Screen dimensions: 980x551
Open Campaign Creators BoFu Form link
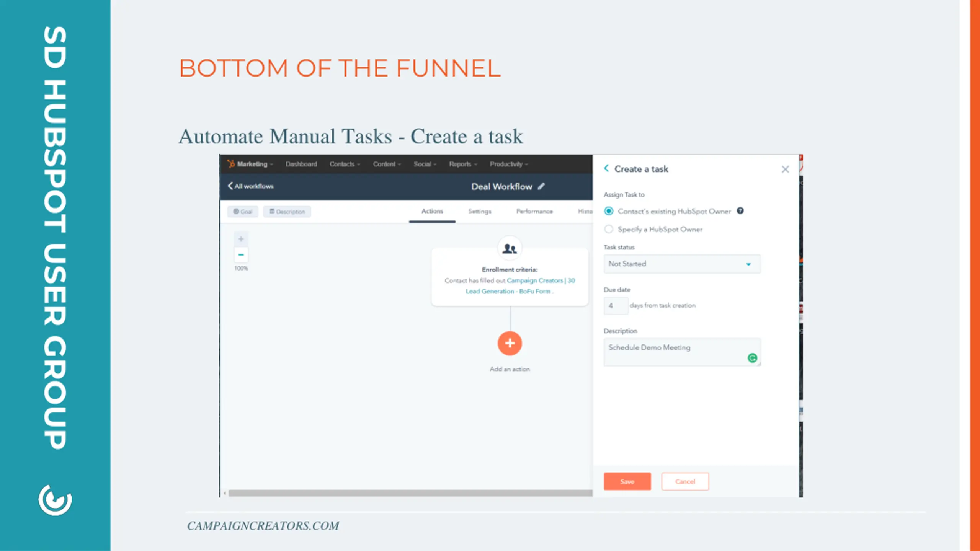(x=521, y=286)
